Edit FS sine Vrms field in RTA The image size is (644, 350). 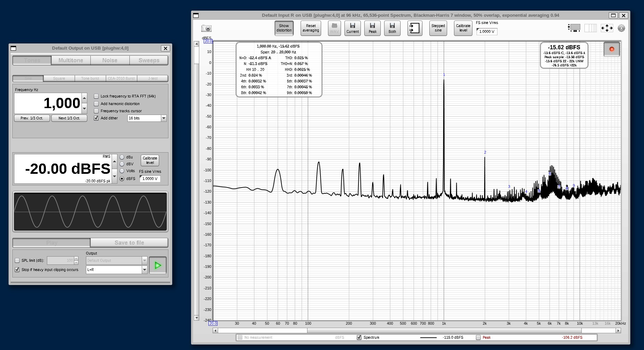click(487, 31)
